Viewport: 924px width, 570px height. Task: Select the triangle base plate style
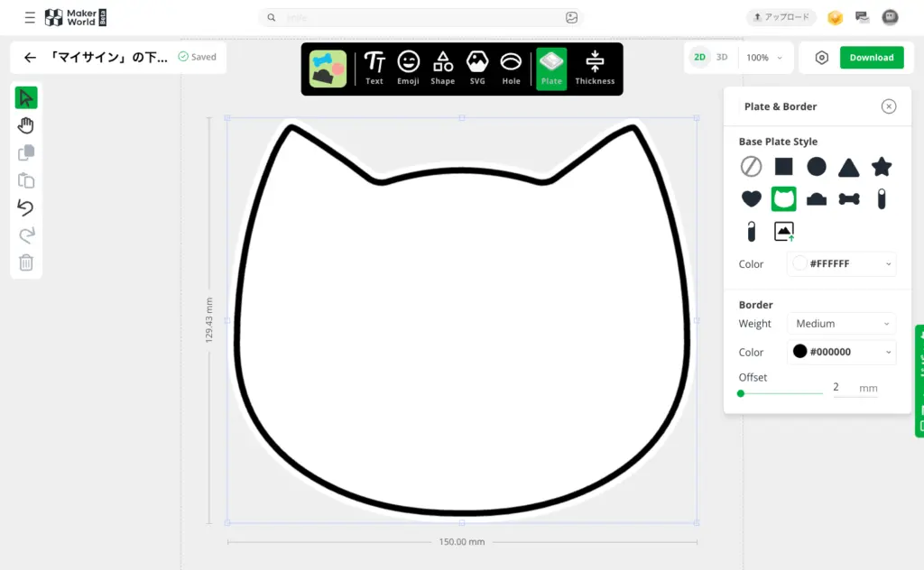tap(848, 167)
